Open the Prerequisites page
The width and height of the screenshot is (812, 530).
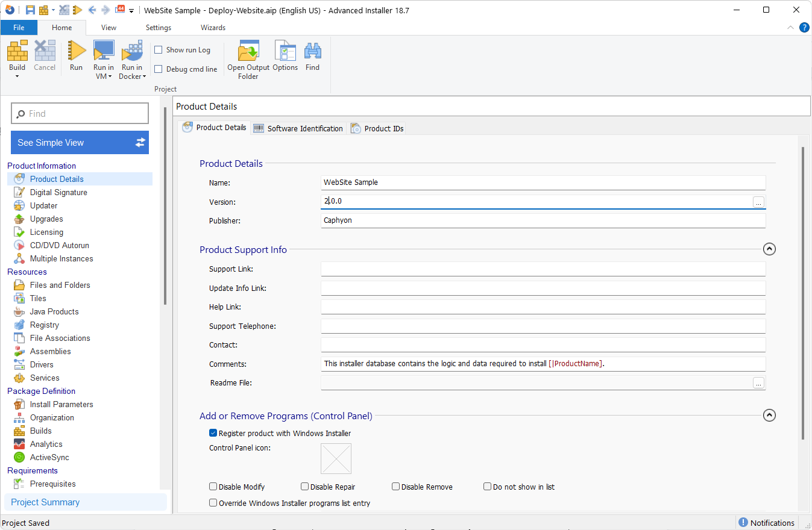tap(52, 484)
